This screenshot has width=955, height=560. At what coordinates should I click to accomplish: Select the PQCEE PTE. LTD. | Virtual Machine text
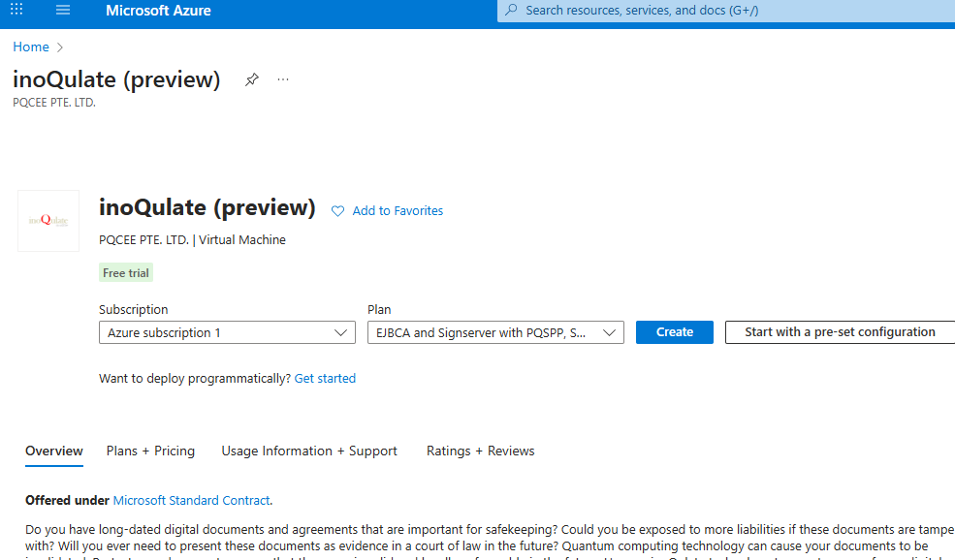point(193,240)
